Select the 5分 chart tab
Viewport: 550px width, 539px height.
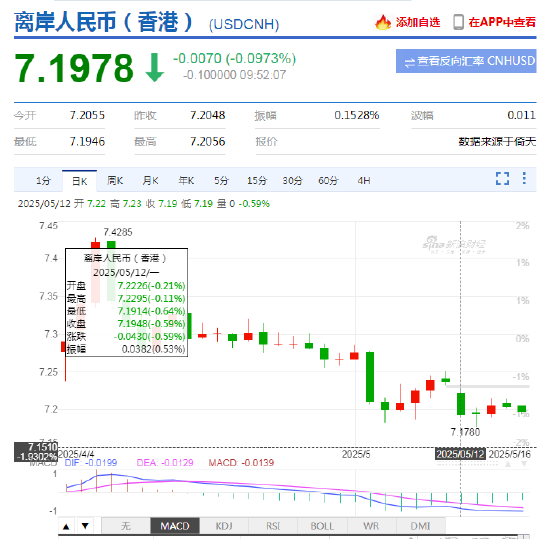pyautogui.click(x=221, y=181)
